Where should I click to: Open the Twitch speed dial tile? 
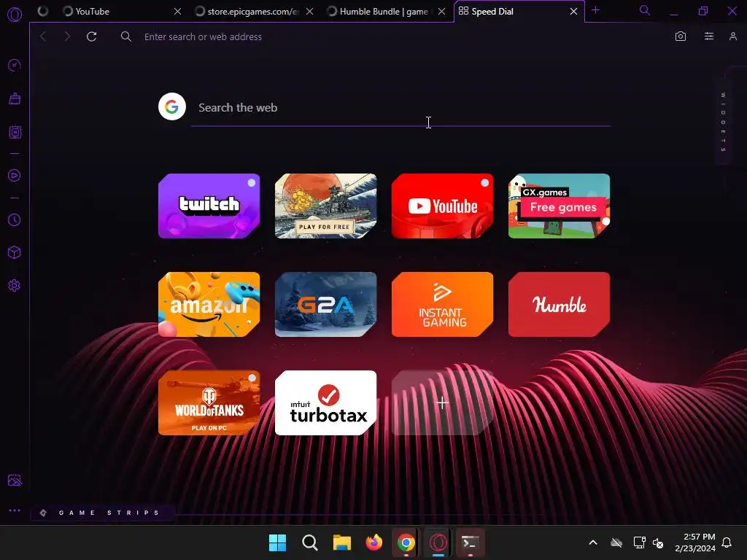209,206
